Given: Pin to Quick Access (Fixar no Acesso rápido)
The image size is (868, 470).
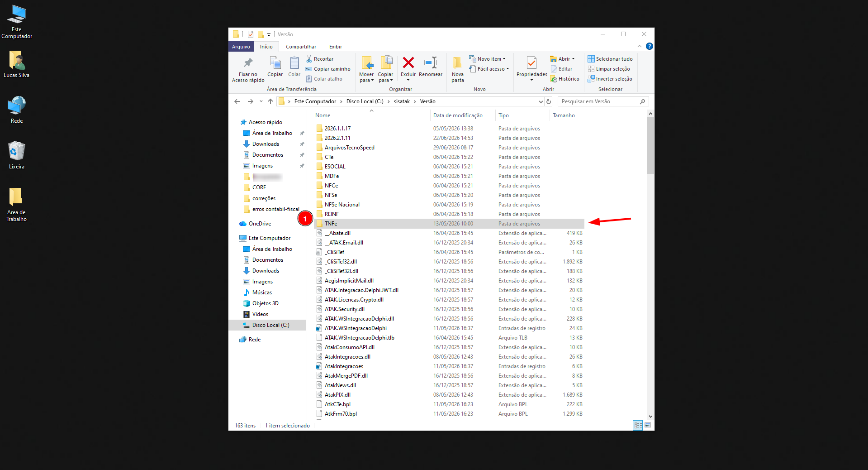Looking at the screenshot, I should click(x=248, y=69).
